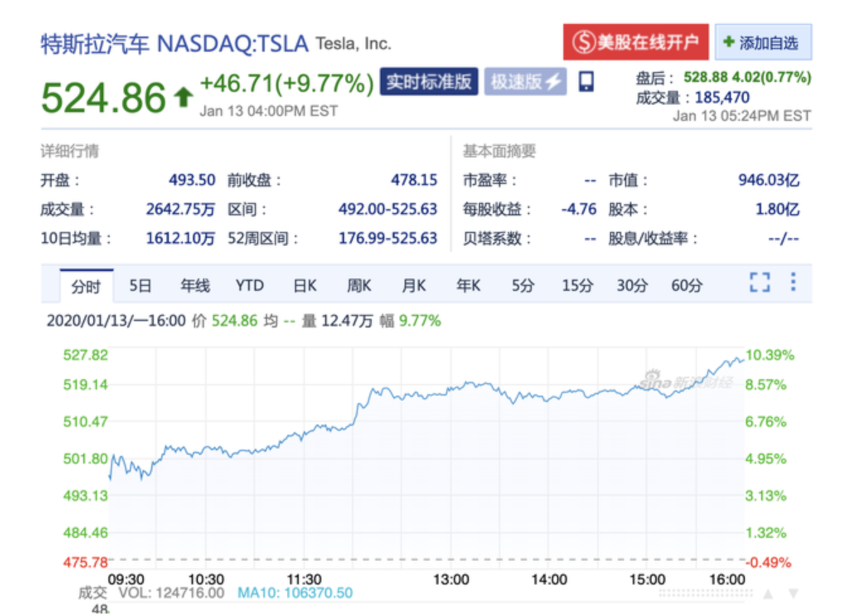Select the 分时 chart tab
Screen dimensions: 852x616
tap(86, 287)
